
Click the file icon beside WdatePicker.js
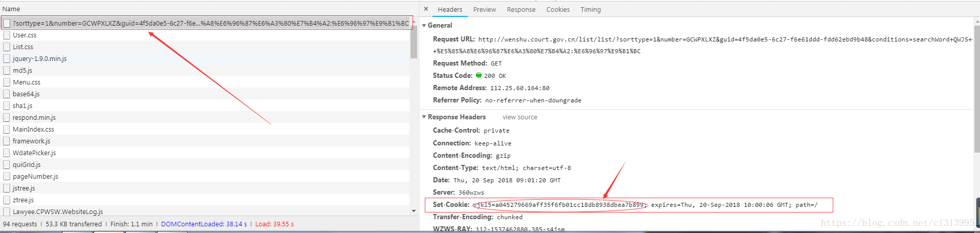(7, 153)
